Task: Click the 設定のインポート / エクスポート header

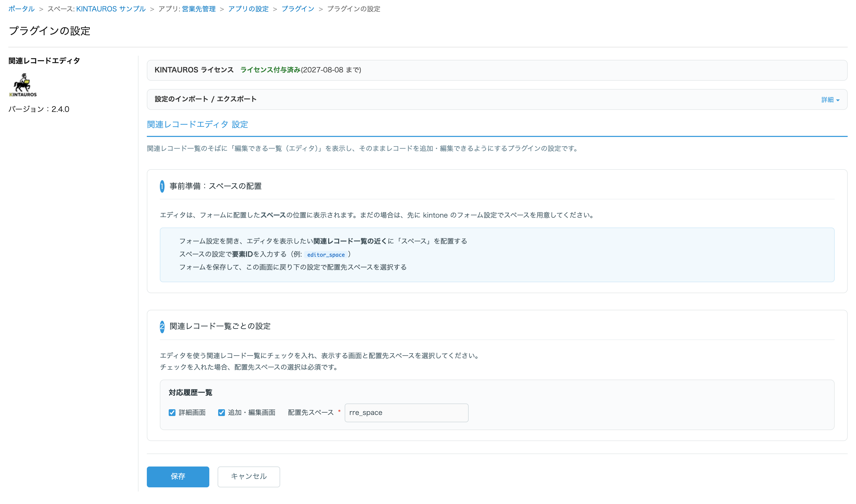Action: pos(205,99)
